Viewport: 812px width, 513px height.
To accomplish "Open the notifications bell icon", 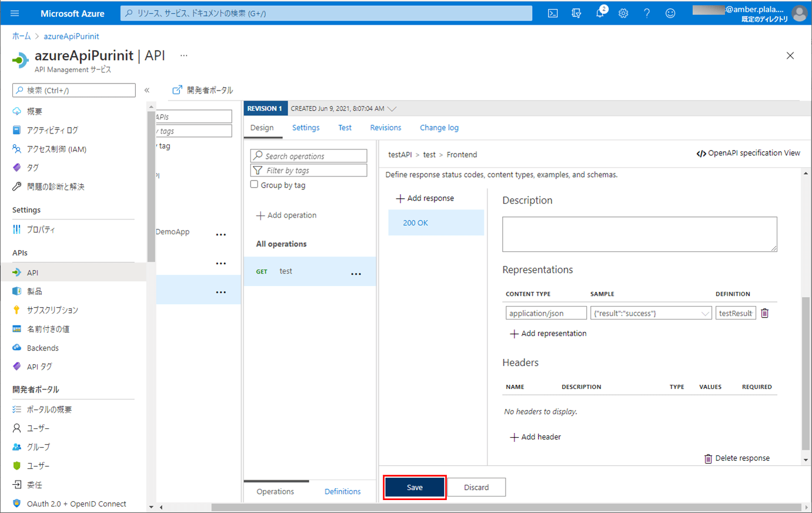I will point(600,13).
